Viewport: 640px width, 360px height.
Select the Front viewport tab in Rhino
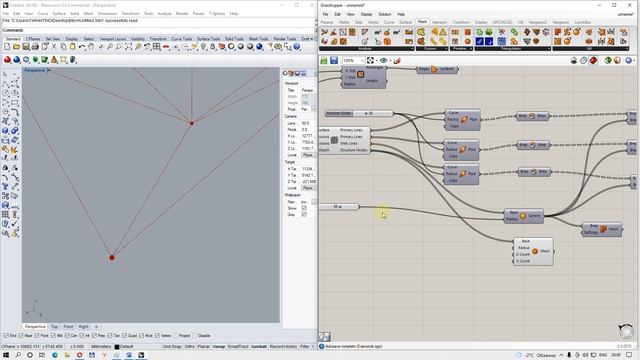pyautogui.click(x=68, y=327)
